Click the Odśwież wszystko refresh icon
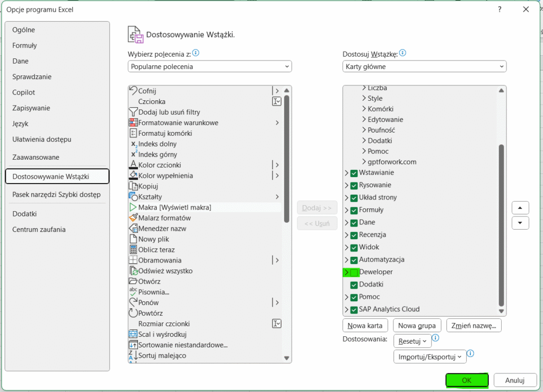The width and height of the screenshot is (543, 392). click(x=134, y=271)
